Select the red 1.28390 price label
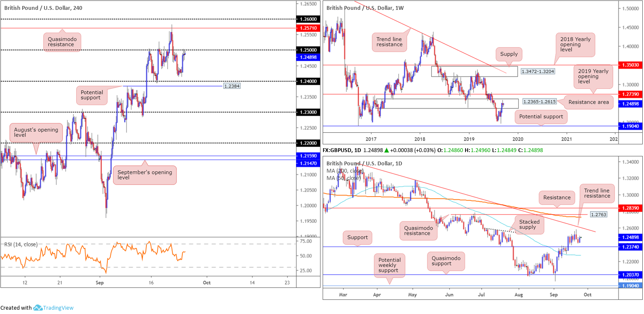The height and width of the screenshot is (314, 644). point(630,208)
